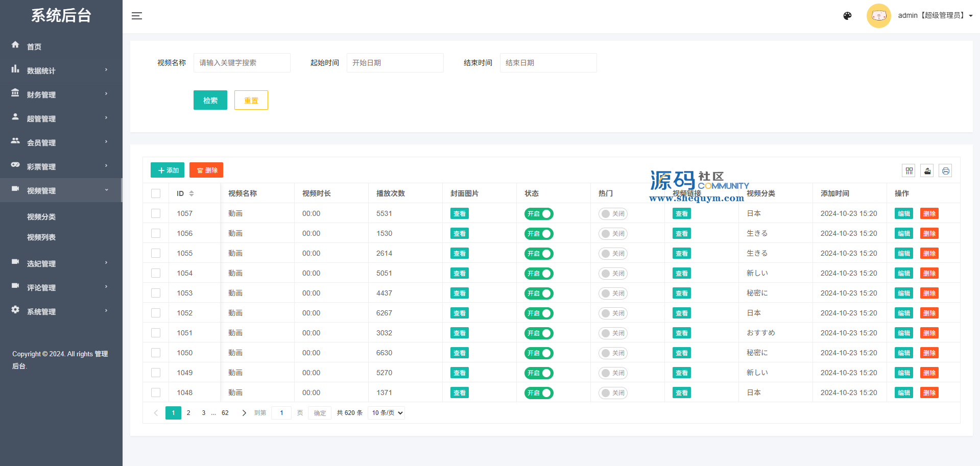Screen dimensions: 980x466
Task: Click the export table icon
Action: point(927,171)
